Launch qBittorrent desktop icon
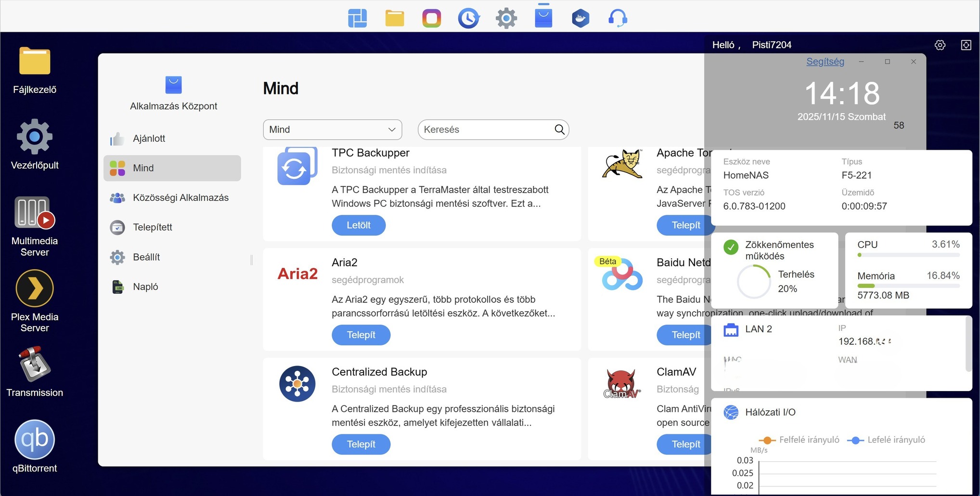Image resolution: width=980 pixels, height=496 pixels. click(x=35, y=447)
